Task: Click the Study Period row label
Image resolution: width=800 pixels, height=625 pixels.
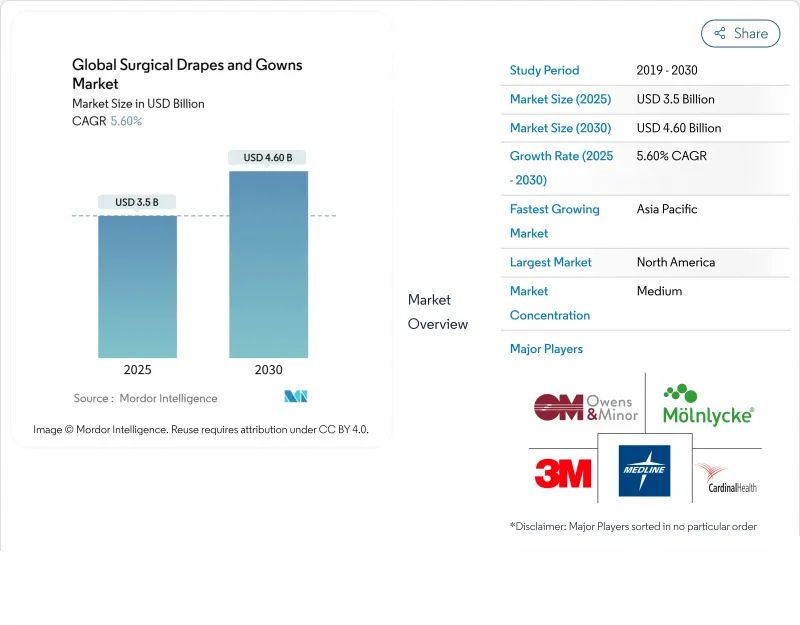Action: tap(544, 70)
